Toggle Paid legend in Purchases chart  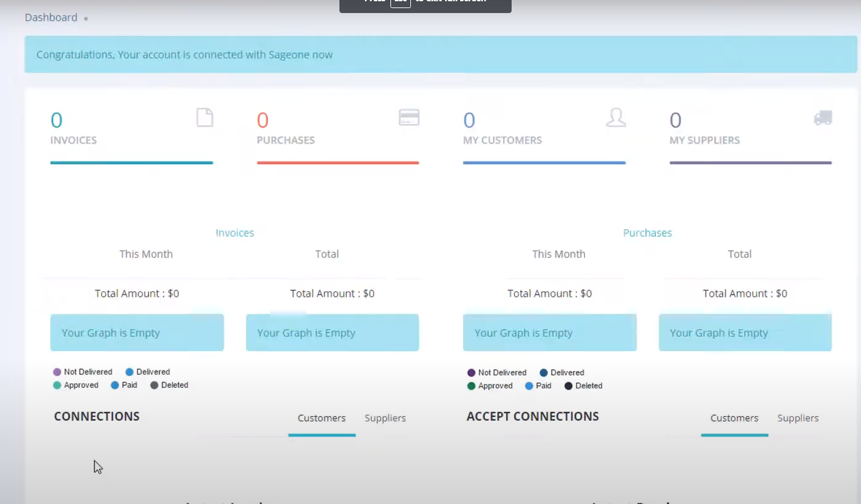538,386
